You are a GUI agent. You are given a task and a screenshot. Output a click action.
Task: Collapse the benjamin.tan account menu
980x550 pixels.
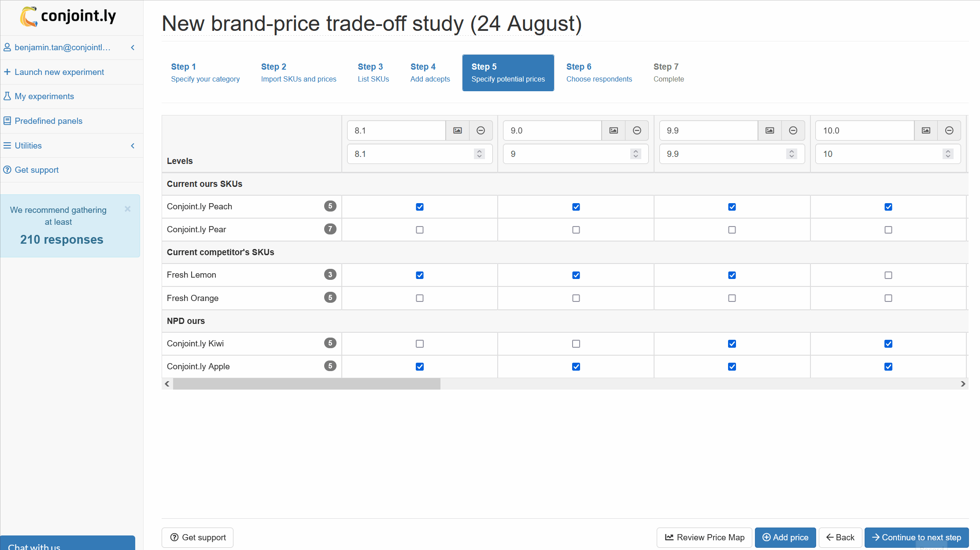(133, 47)
